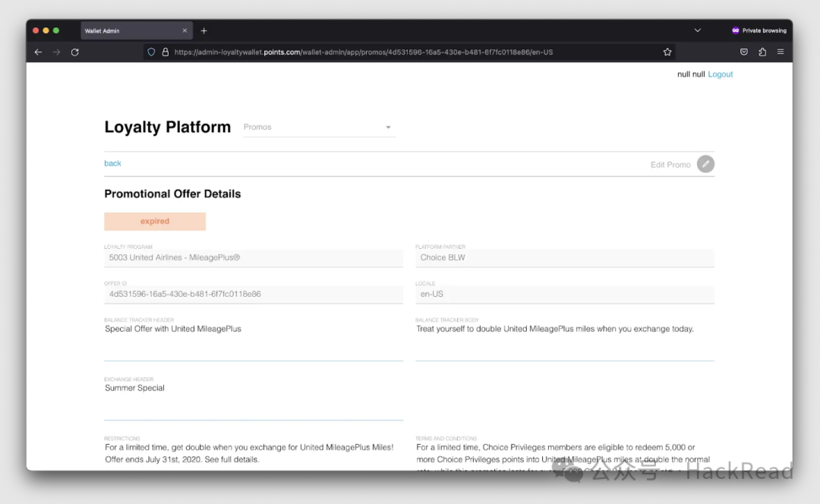Click the Platform Partner field Choice BLW

[565, 258]
